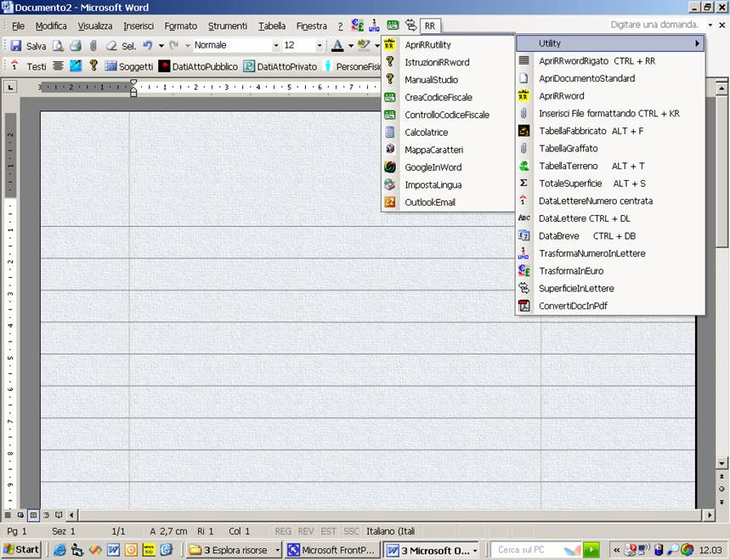This screenshot has height=560, width=730.
Task: Select TrasformaInEuro in the submenu
Action: (x=610, y=271)
